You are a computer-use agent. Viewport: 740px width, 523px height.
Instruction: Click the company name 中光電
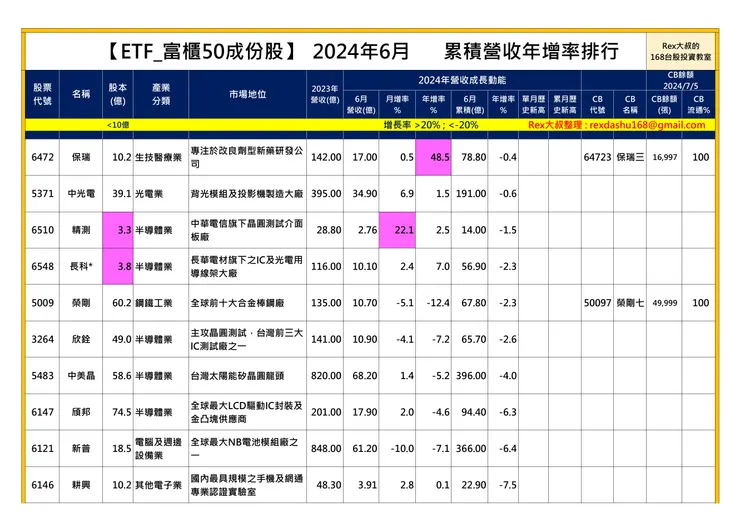[x=81, y=194]
